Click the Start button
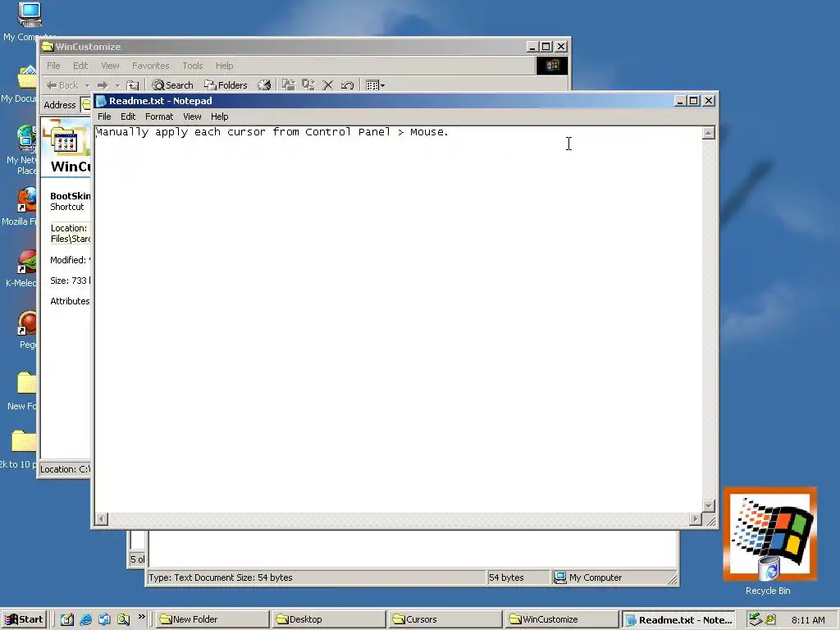 click(x=24, y=619)
